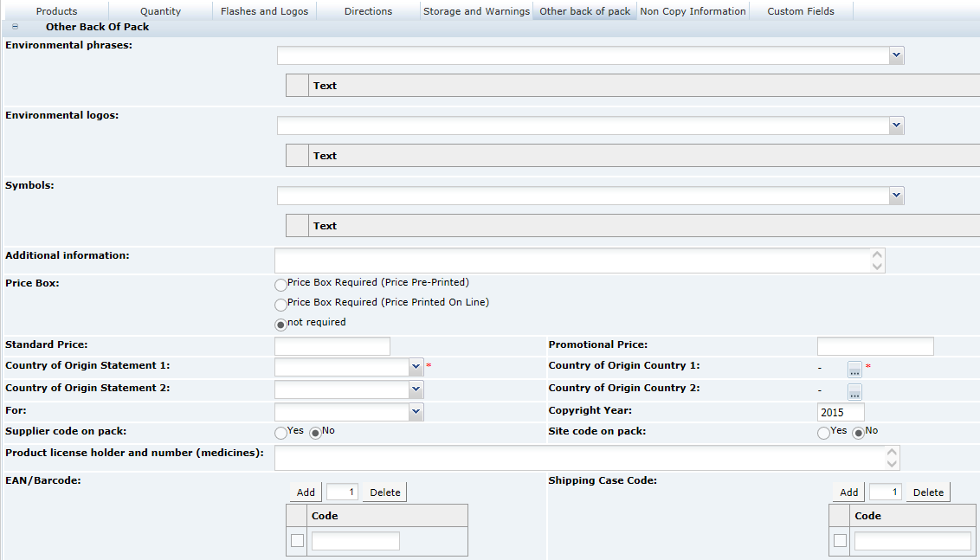The width and height of the screenshot is (980, 560).
Task: Open the Country of Origin Country 1 lookup
Action: coord(854,369)
